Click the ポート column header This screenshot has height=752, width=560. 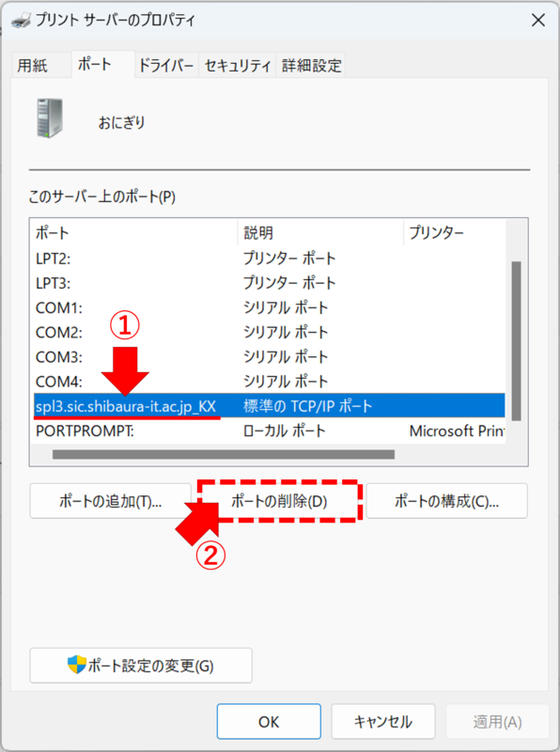(133, 233)
